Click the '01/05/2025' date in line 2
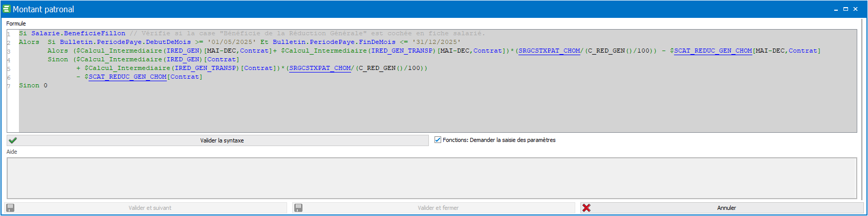Screen dimensions: 868x216 coord(232,42)
